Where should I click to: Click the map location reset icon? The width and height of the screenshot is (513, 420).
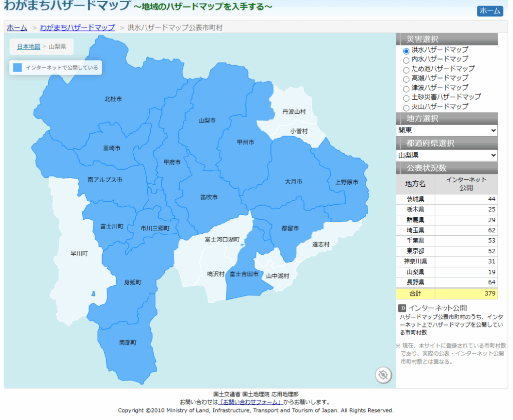pyautogui.click(x=383, y=374)
